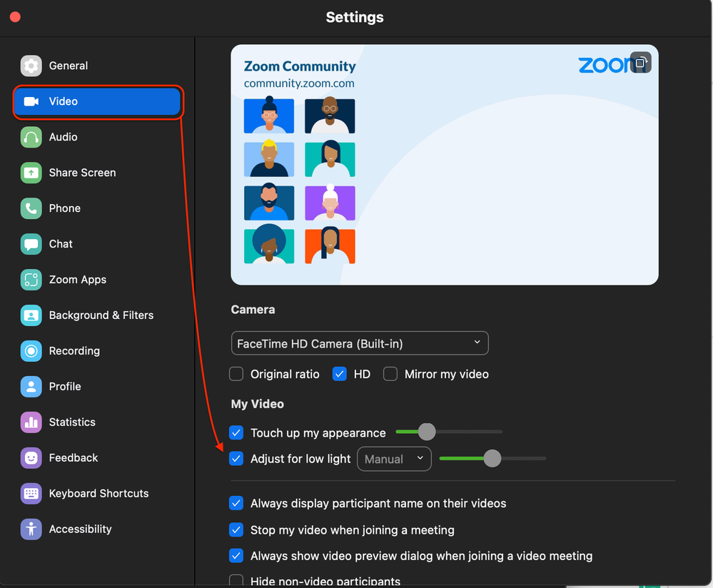Viewport: 713px width, 588px height.
Task: Enable the Original ratio checkbox
Action: pyautogui.click(x=236, y=374)
